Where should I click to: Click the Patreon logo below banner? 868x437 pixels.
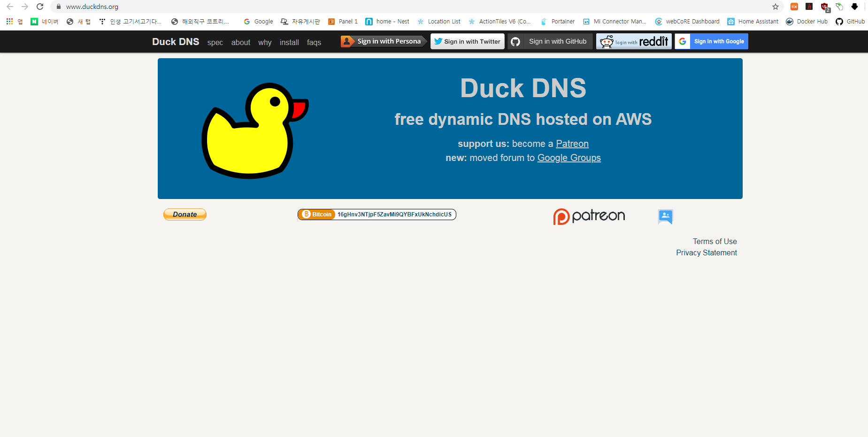click(589, 216)
